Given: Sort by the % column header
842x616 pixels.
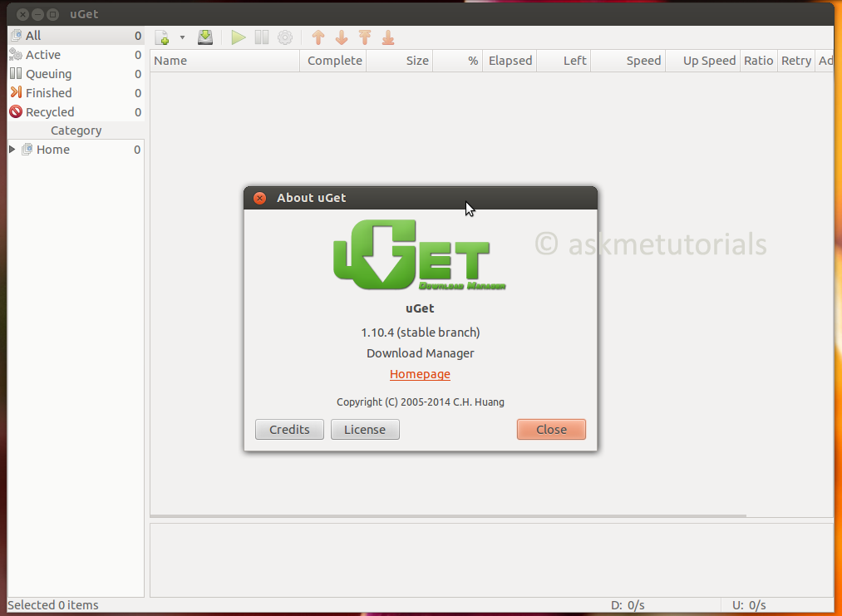Looking at the screenshot, I should pyautogui.click(x=457, y=61).
